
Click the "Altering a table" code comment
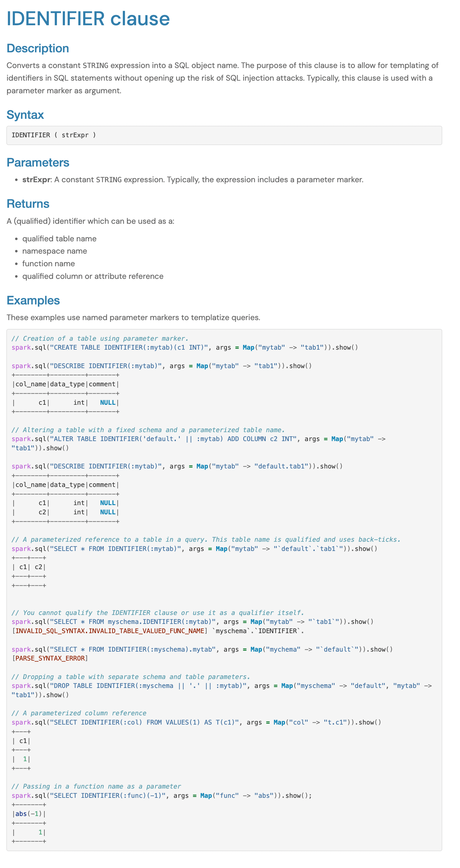[148, 430]
